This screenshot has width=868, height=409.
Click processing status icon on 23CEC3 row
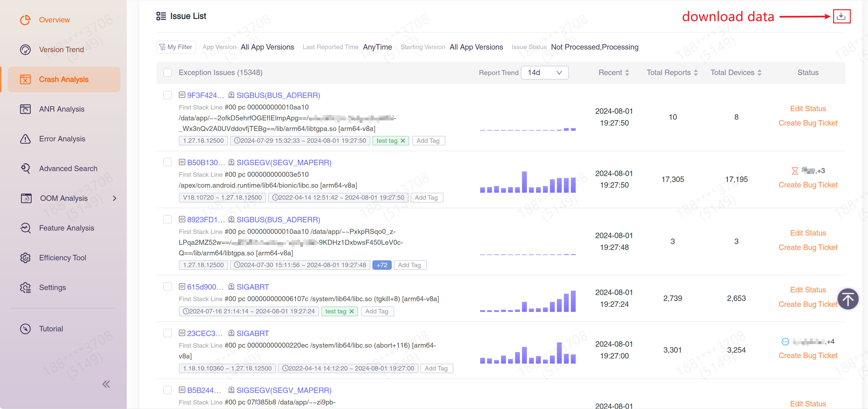pos(785,342)
